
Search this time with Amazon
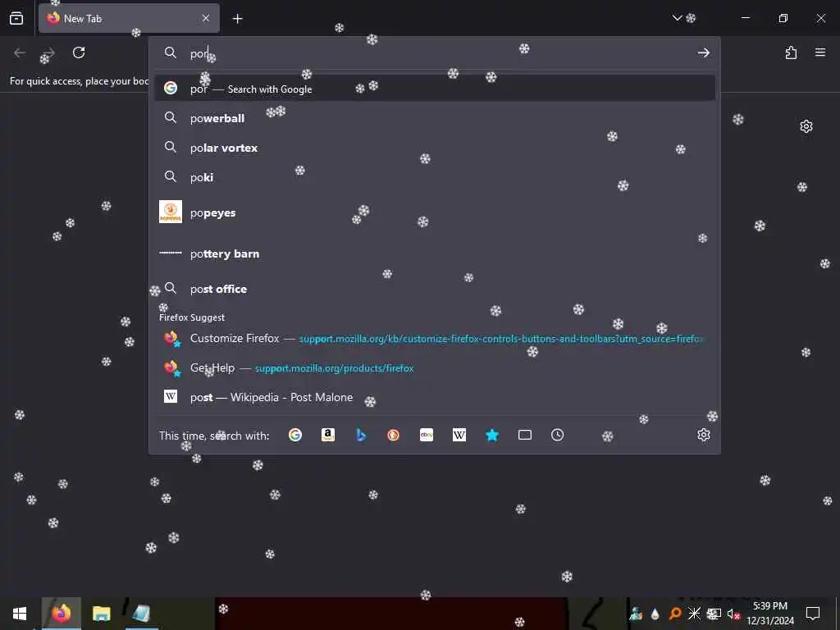328,435
